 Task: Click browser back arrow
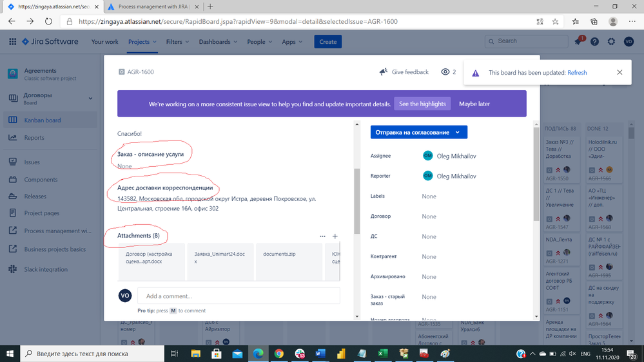pos(12,21)
